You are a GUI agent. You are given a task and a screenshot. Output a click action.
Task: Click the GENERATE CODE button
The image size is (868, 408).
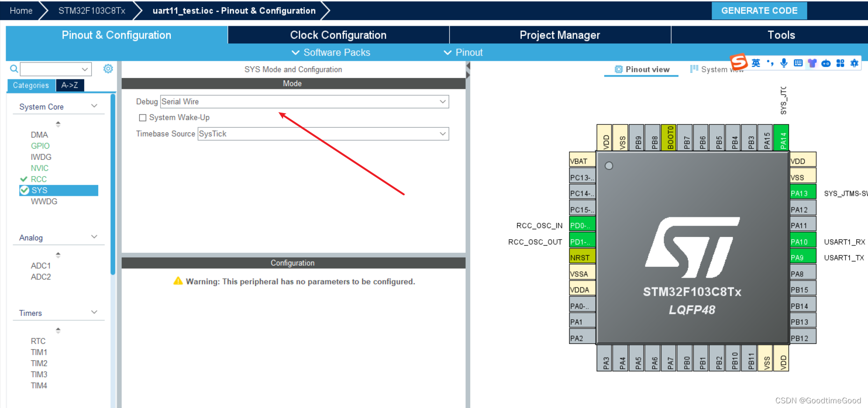759,10
